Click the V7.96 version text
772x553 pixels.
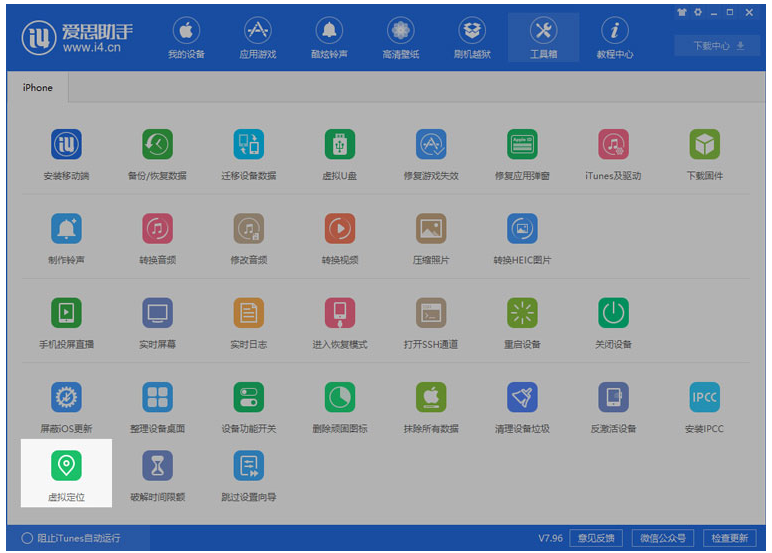click(550, 538)
